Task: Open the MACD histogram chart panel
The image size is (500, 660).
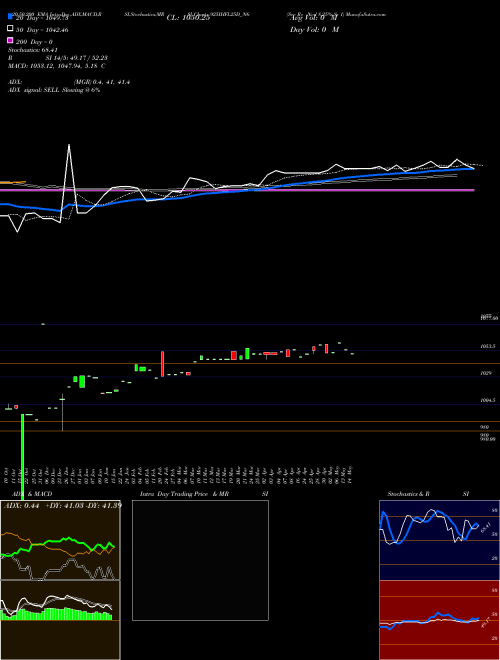Action: pos(60,620)
